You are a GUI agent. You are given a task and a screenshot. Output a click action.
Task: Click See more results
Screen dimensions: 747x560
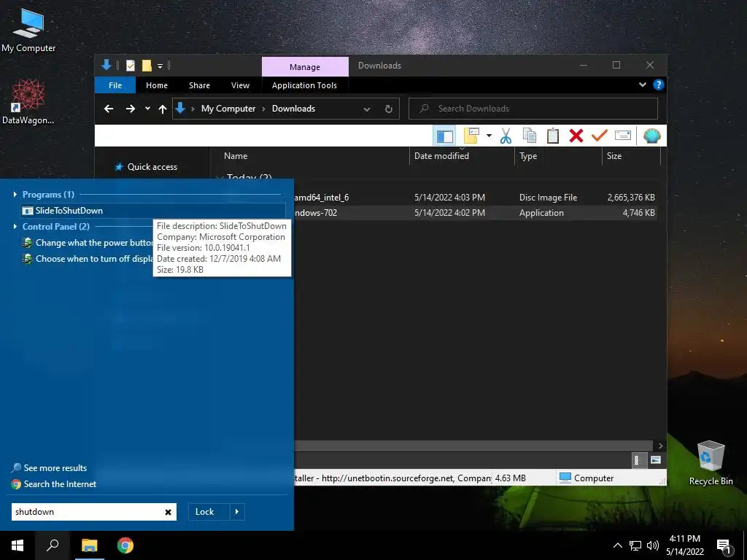coord(50,468)
